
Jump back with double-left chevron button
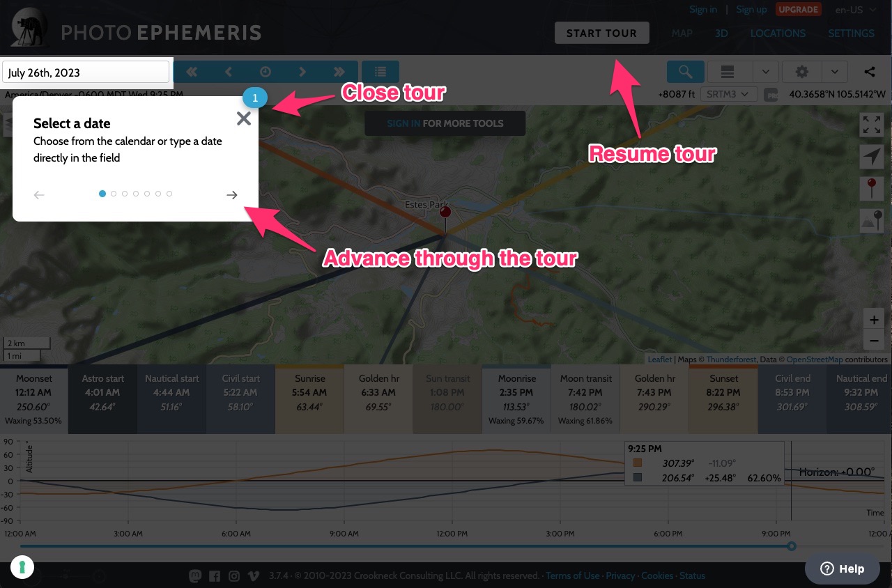(191, 72)
